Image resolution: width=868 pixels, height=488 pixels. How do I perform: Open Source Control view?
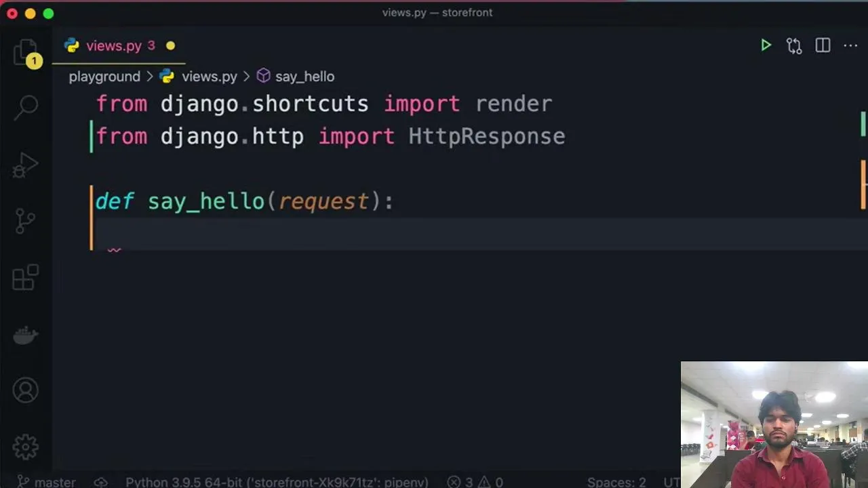click(x=26, y=221)
